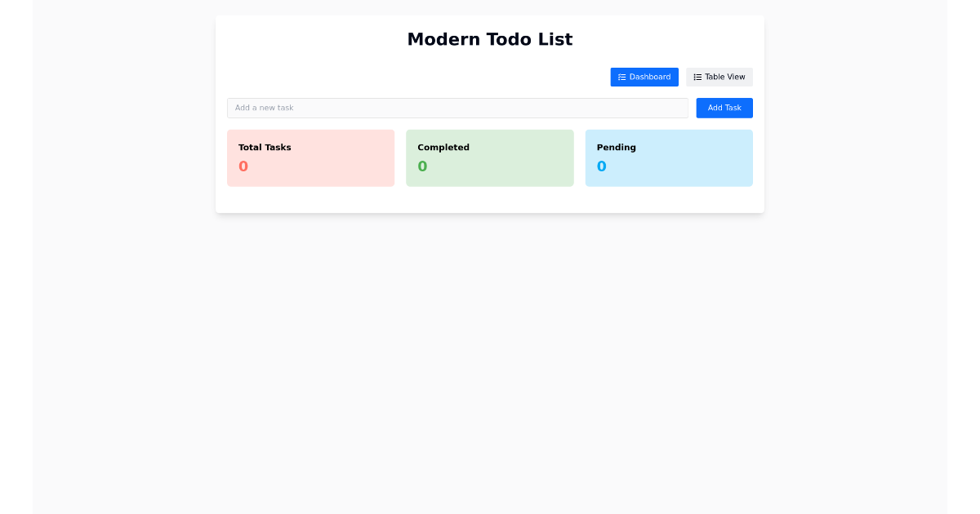Click the Modern Todo List heading

click(490, 39)
